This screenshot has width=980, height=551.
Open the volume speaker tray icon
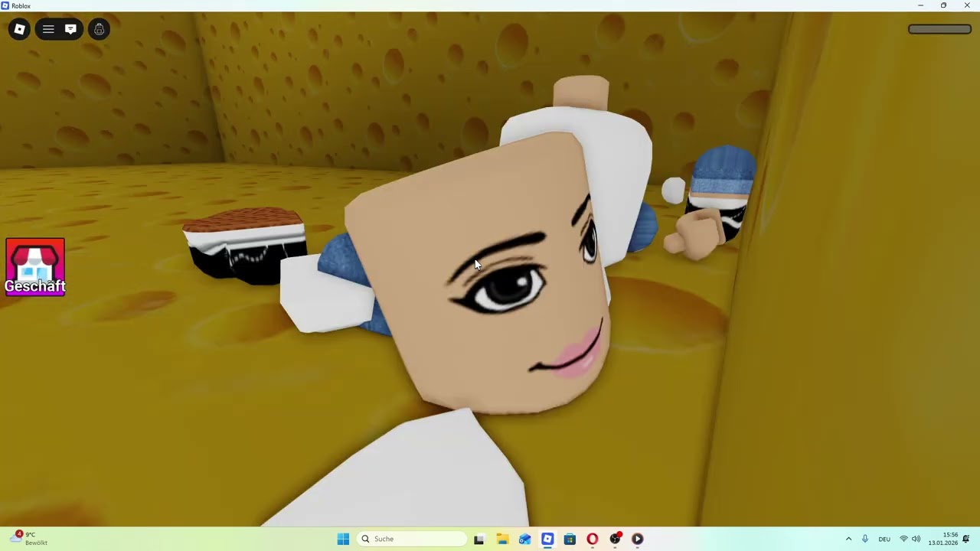916,539
